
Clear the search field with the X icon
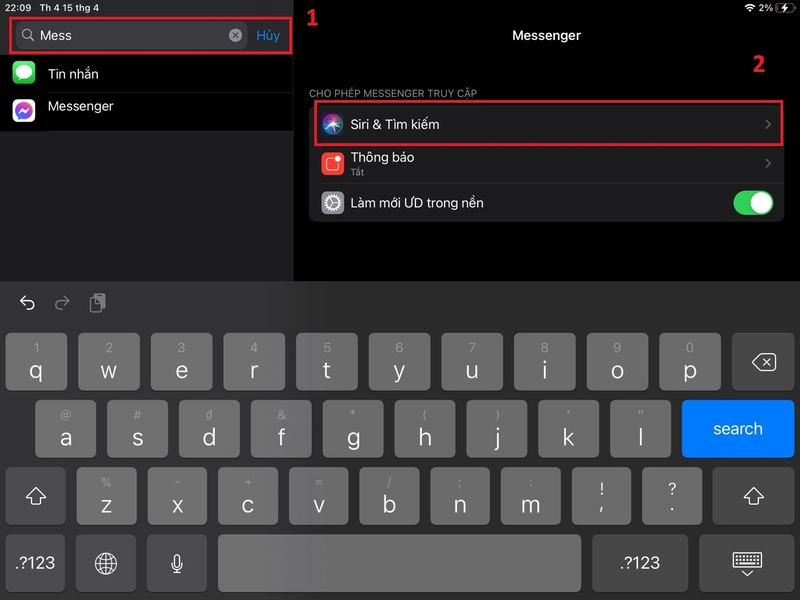pos(235,35)
